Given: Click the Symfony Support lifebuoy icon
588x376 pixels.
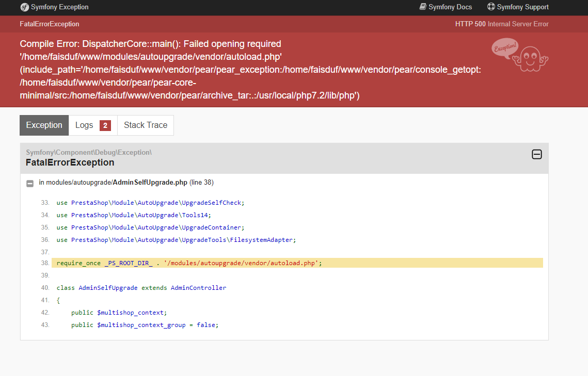Looking at the screenshot, I should click(491, 7).
